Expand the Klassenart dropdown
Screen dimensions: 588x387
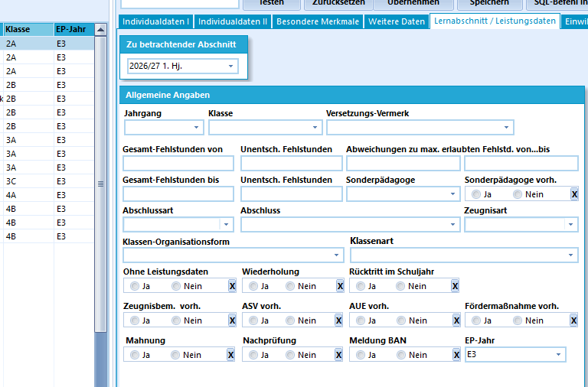pos(570,255)
